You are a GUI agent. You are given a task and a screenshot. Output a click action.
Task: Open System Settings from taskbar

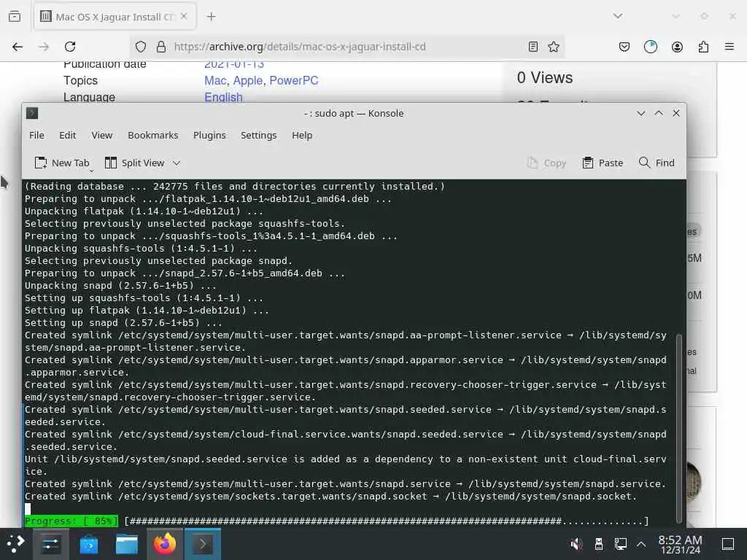tap(50, 544)
